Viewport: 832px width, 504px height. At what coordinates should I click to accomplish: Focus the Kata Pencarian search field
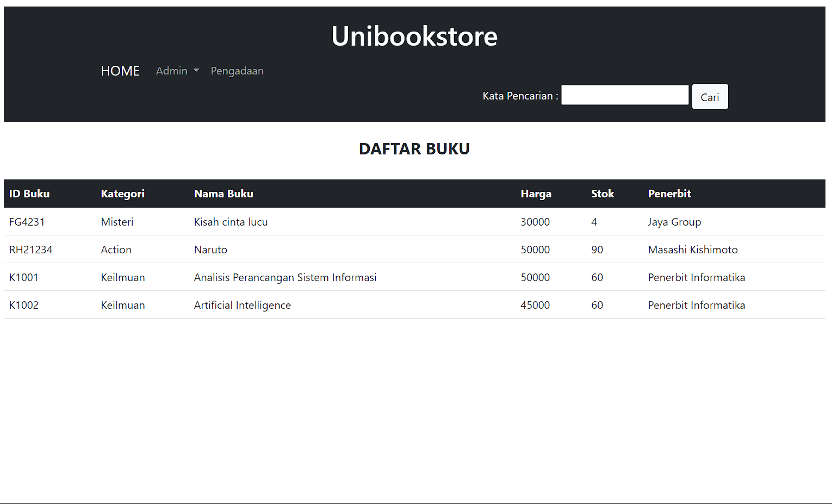point(624,95)
